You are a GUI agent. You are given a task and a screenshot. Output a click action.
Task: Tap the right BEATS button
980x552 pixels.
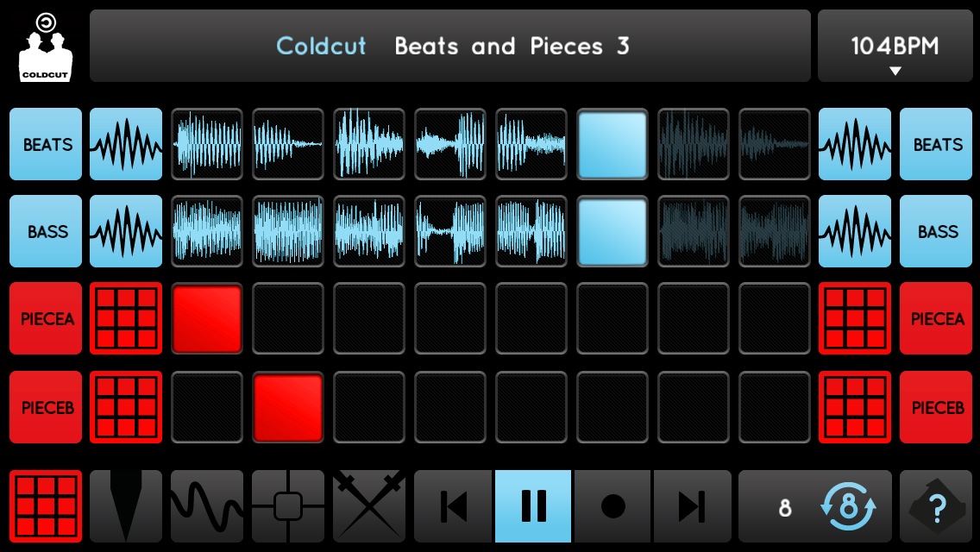click(x=936, y=144)
